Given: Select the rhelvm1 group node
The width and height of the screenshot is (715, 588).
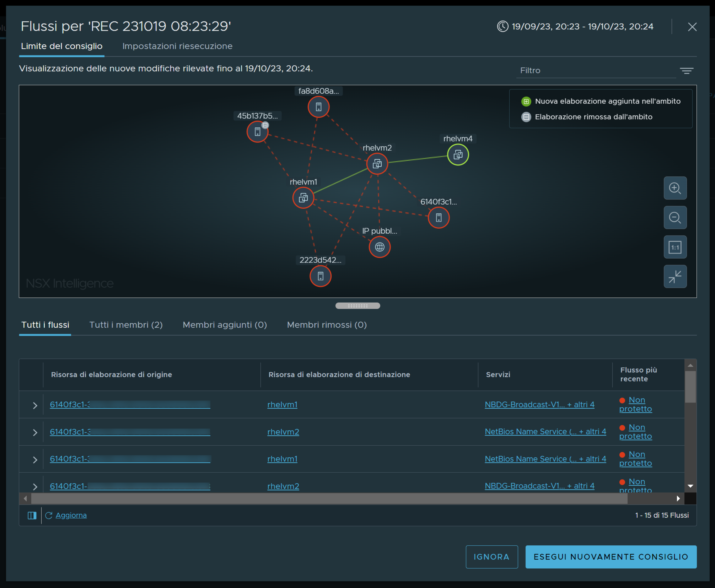Looking at the screenshot, I should 303,198.
